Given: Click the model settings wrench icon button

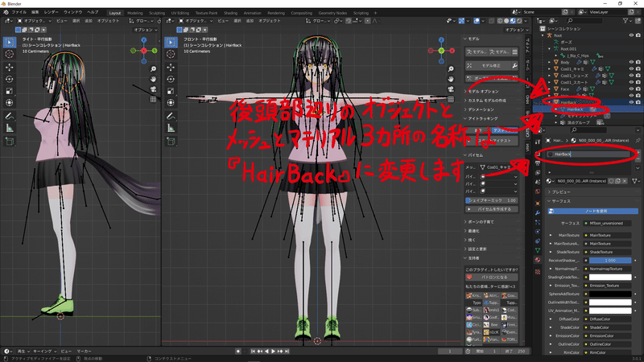Looking at the screenshot, I should pos(514,66).
